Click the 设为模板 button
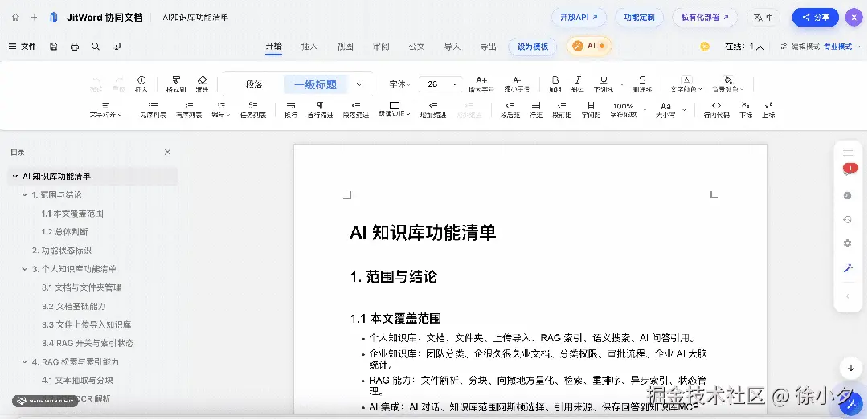This screenshot has width=868, height=420. 533,47
